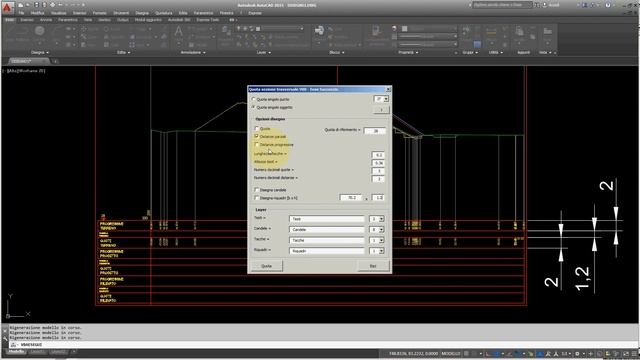The width and height of the screenshot is (640, 360).
Task: Toggle the Quote checkbox
Action: [x=257, y=129]
